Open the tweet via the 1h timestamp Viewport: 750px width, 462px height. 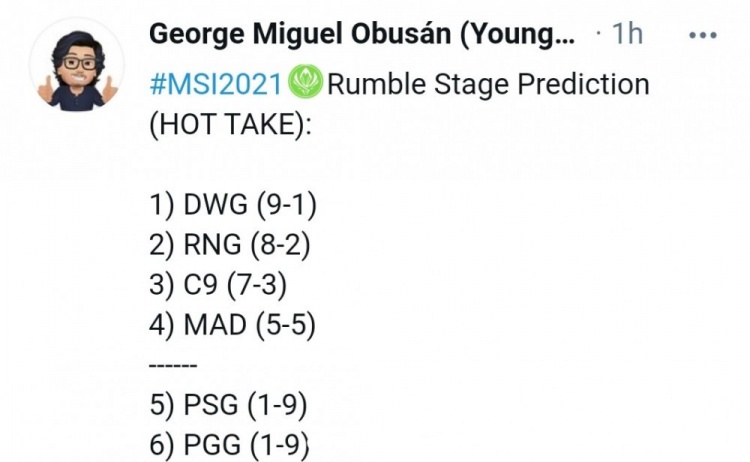click(x=626, y=34)
